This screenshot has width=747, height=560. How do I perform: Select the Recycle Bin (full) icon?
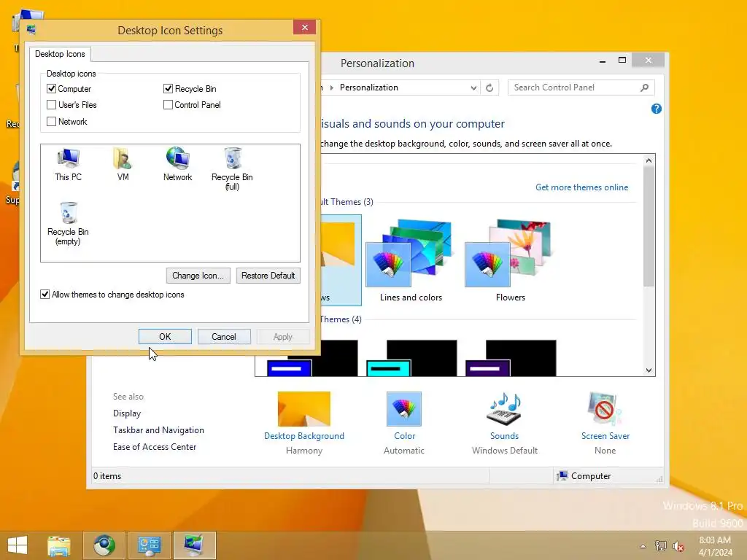[232, 169]
